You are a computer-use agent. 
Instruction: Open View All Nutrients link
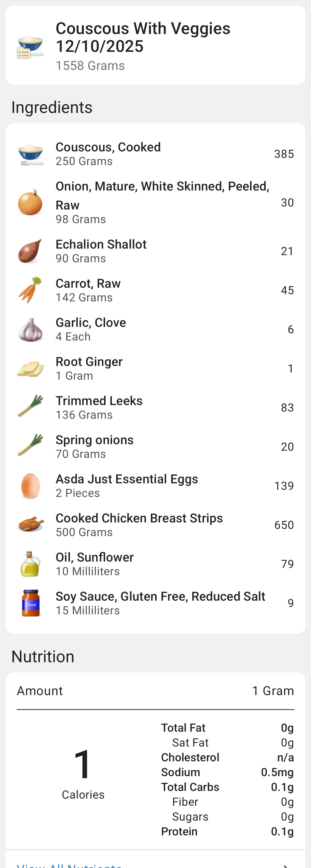tap(69, 865)
